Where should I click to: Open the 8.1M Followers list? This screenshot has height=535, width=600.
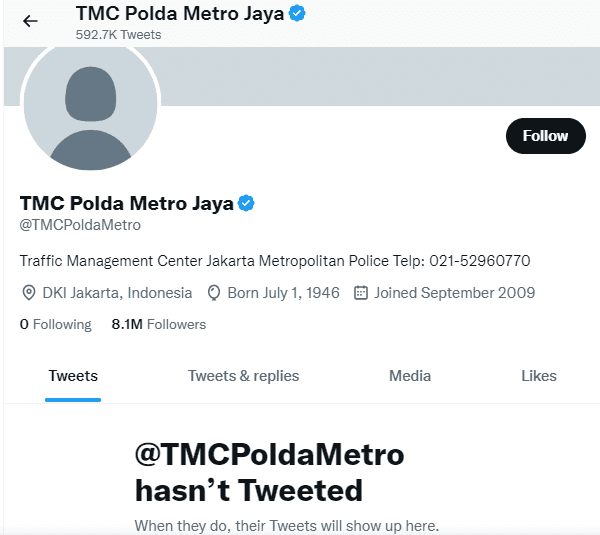coord(158,324)
